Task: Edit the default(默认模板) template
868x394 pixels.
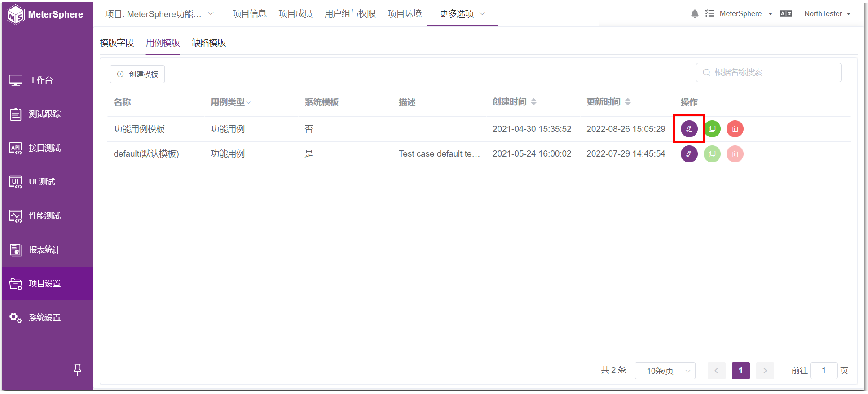Action: click(689, 154)
